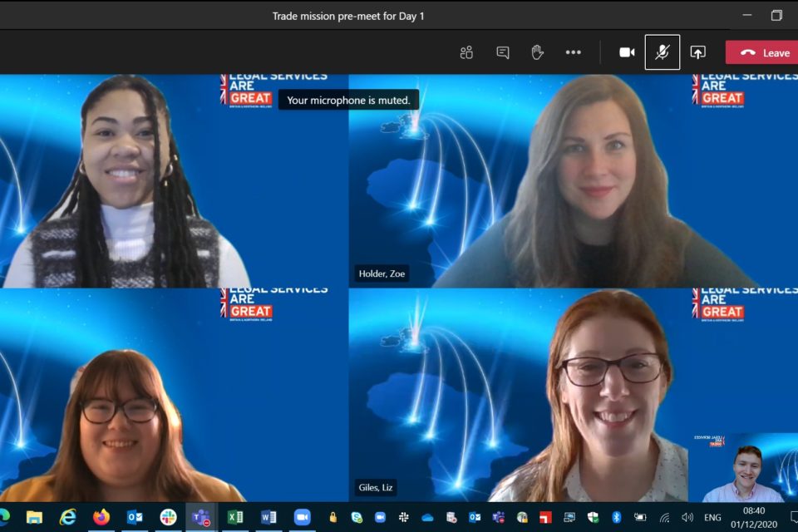
Task: Open the More actions meeting menu
Action: (573, 52)
